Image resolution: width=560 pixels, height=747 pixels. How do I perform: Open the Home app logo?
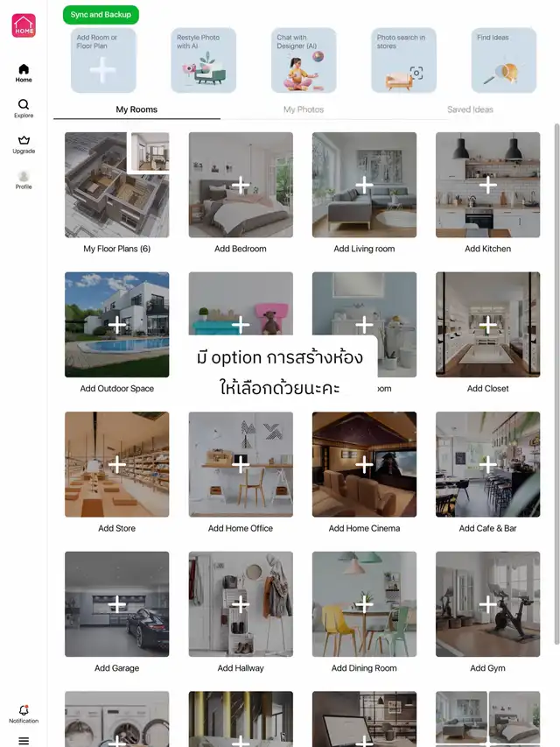point(24,25)
